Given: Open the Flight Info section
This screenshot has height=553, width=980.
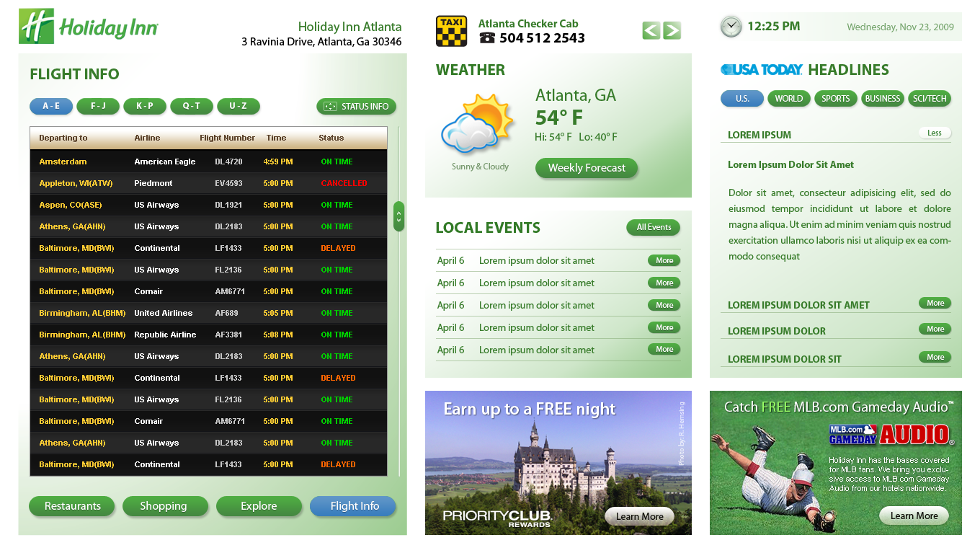Looking at the screenshot, I should [x=353, y=506].
